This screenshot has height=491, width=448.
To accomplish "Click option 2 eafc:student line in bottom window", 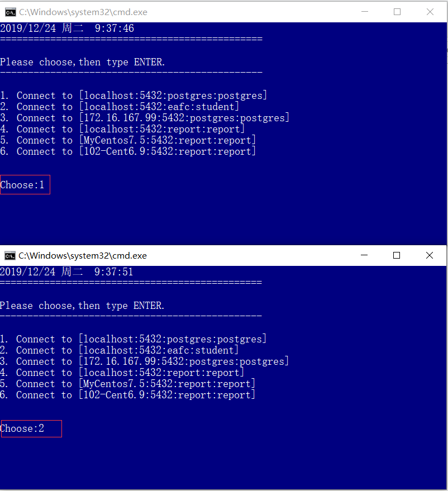I will pyautogui.click(x=119, y=350).
